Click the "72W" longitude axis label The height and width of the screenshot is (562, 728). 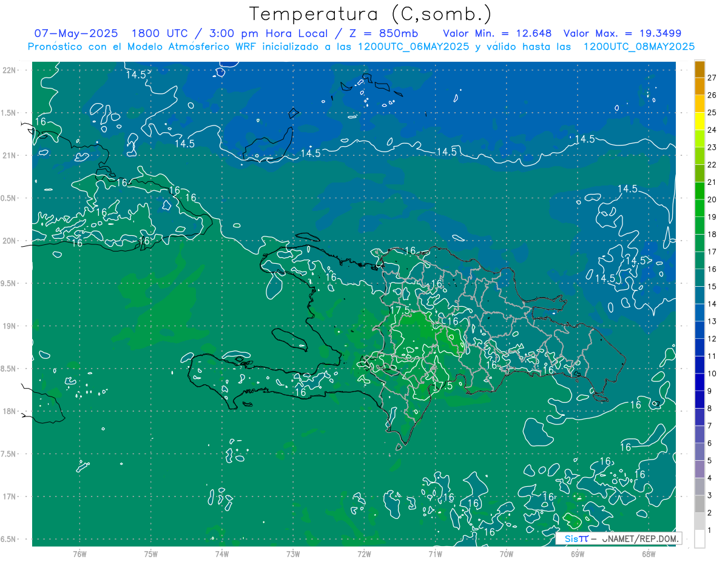coord(364,554)
